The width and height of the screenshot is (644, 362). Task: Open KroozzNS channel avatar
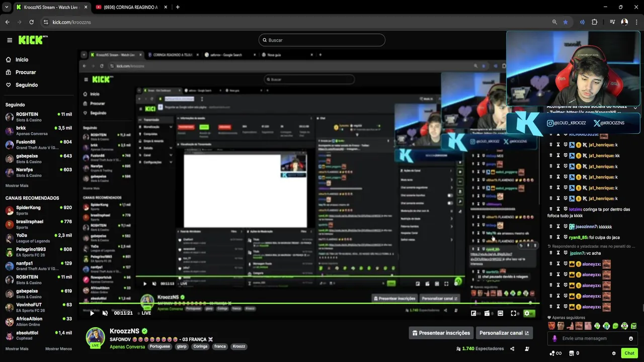click(95, 337)
